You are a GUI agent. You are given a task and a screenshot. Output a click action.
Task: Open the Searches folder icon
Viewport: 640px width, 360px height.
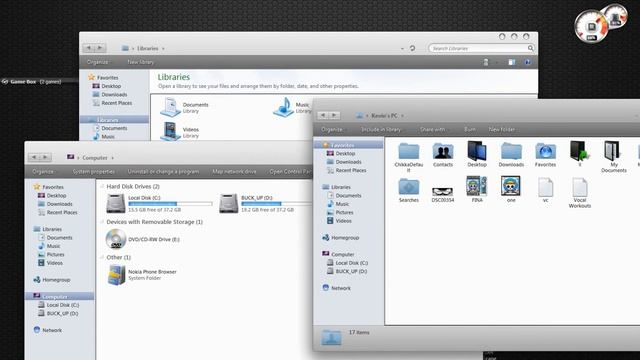tap(409, 187)
